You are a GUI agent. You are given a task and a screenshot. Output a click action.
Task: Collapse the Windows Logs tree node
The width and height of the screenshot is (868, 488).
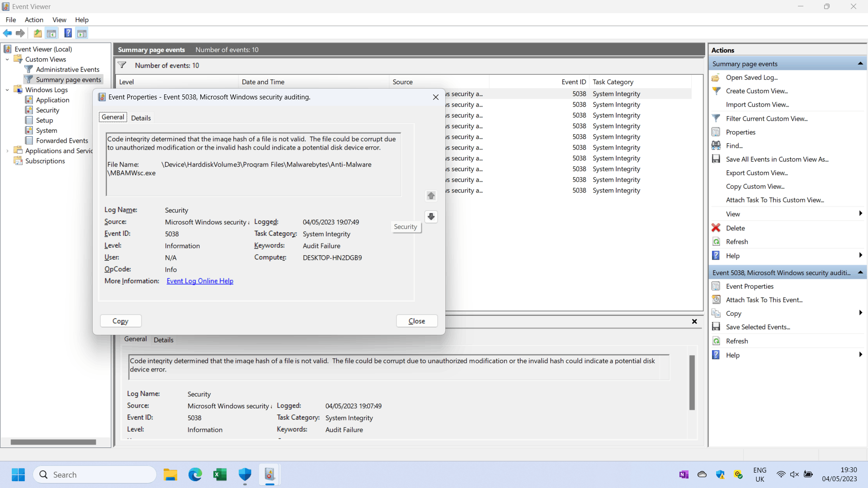pyautogui.click(x=7, y=89)
